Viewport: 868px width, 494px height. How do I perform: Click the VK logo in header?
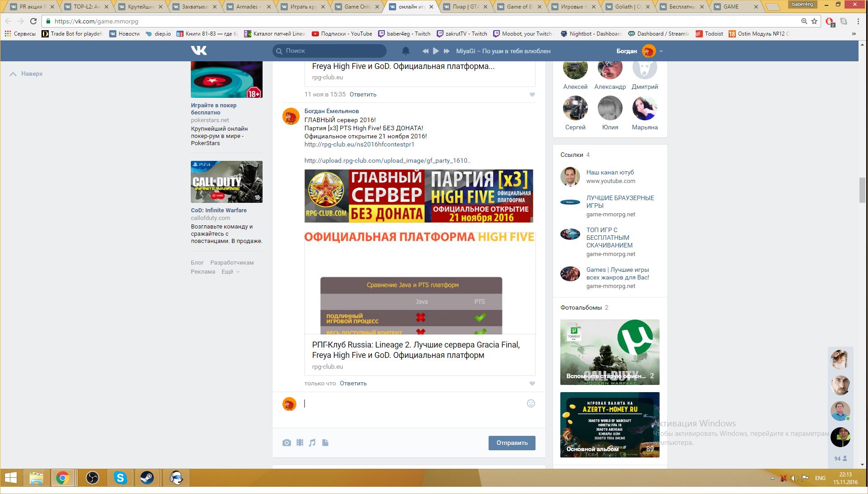pos(199,50)
